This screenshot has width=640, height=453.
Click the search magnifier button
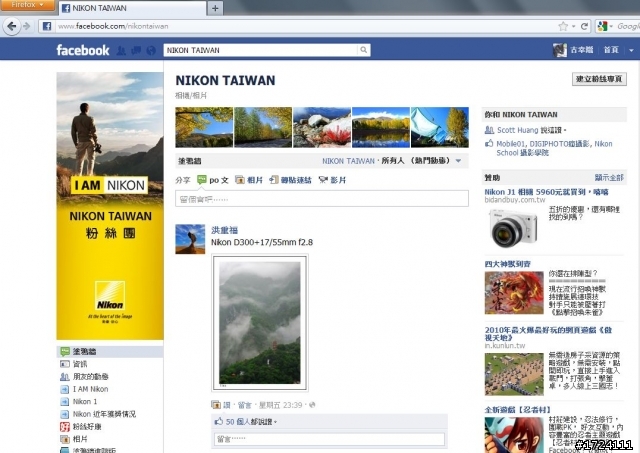pos(364,50)
